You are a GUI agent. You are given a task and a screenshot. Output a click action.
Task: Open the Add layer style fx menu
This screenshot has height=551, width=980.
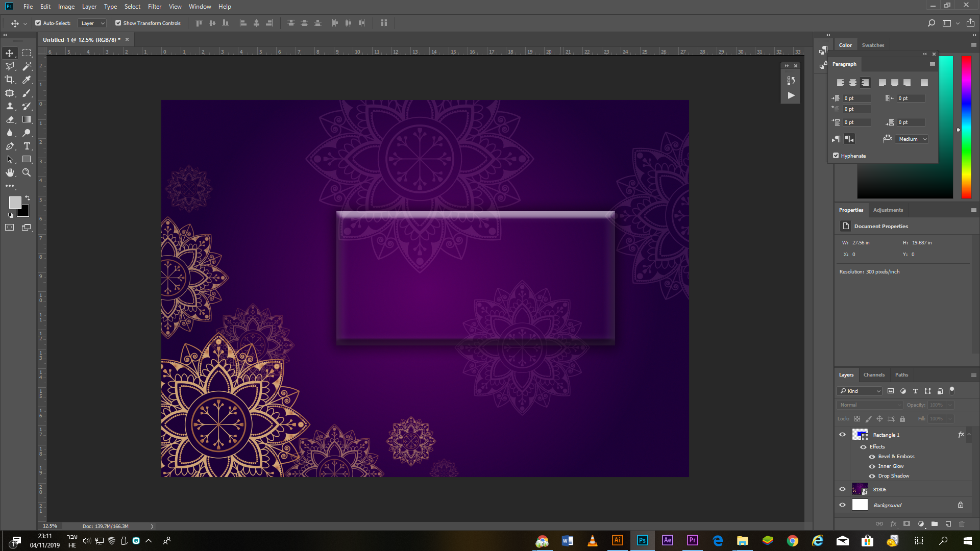coord(893,524)
